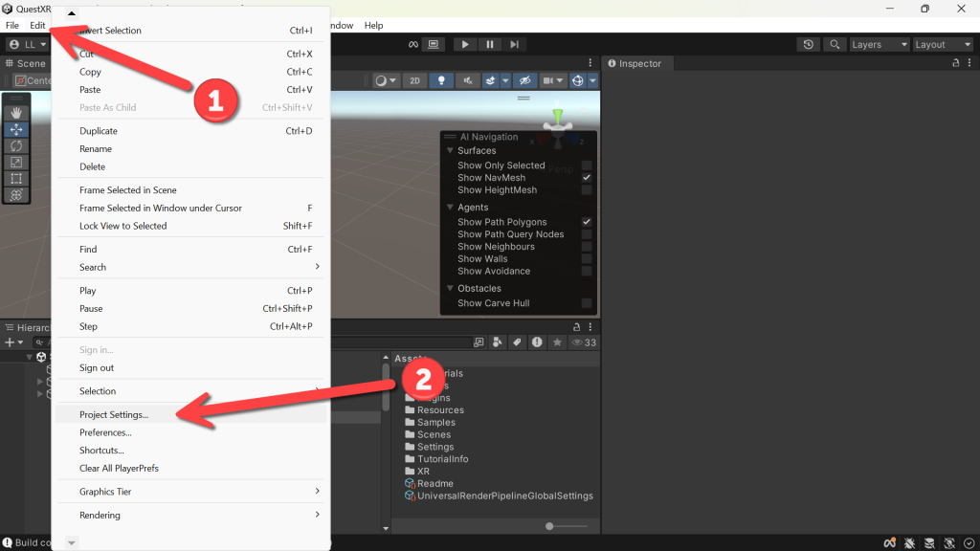
Task: Click Search by Label tag icon in Project
Action: (517, 342)
